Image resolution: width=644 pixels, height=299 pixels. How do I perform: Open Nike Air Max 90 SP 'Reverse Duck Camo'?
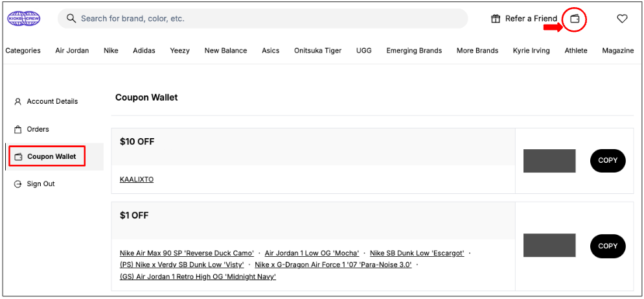[x=187, y=254]
